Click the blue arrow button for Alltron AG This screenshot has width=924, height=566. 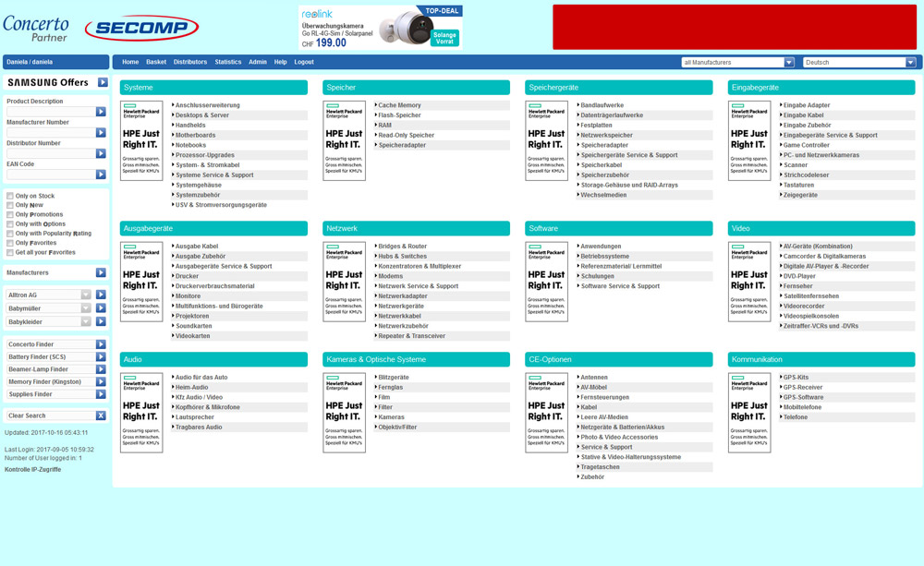tap(101, 295)
